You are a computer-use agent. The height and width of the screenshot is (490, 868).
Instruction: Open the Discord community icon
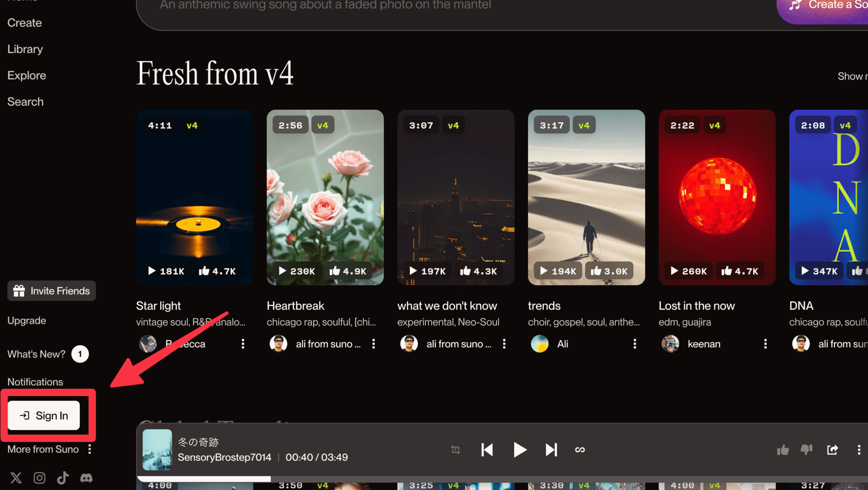[x=86, y=478]
